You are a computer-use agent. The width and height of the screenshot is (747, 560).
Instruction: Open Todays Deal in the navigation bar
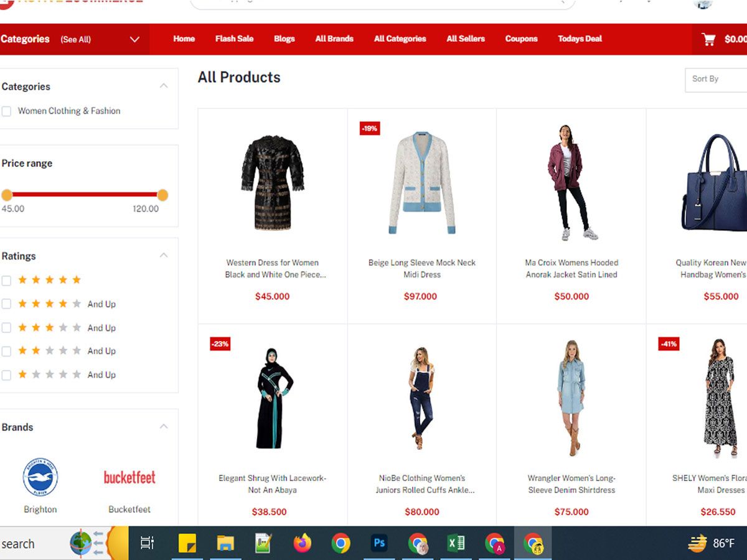click(580, 39)
